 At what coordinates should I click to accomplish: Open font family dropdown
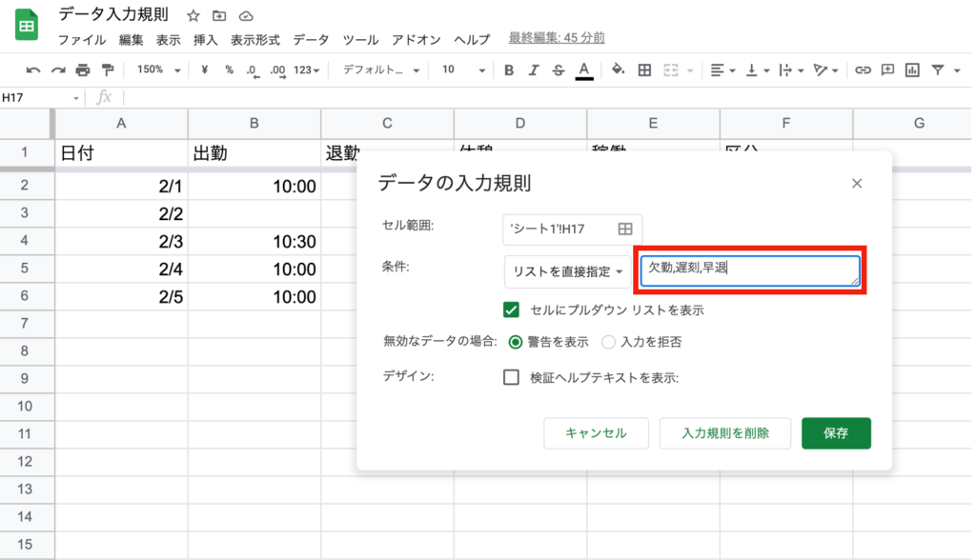pos(381,70)
